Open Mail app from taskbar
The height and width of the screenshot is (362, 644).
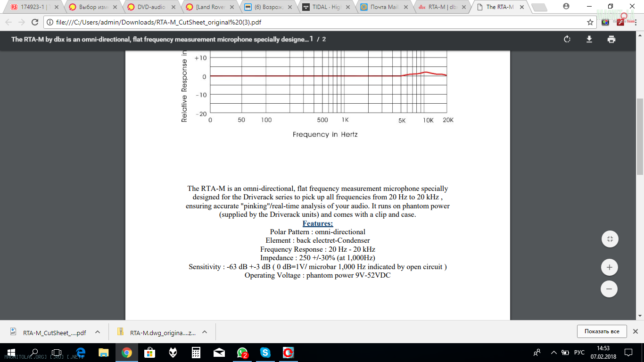219,353
